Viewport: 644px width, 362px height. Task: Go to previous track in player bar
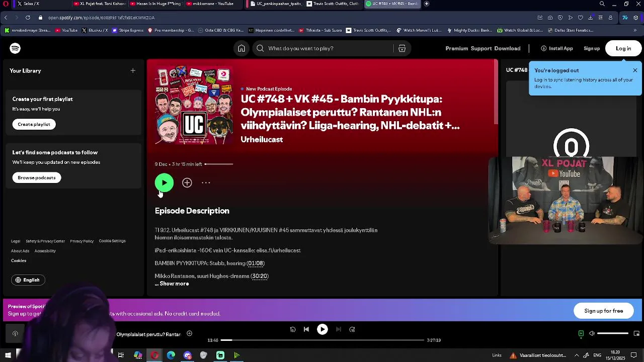pyautogui.click(x=306, y=329)
